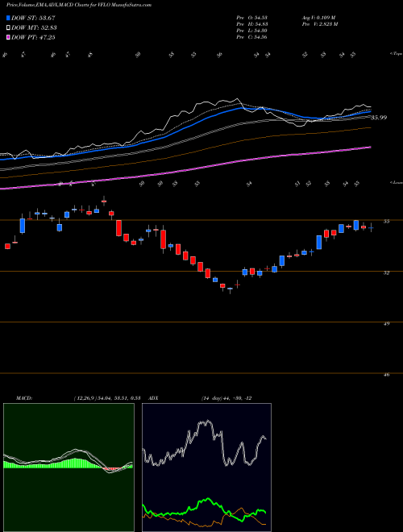Click the lowest candlestick at the chart bottom

point(230,289)
